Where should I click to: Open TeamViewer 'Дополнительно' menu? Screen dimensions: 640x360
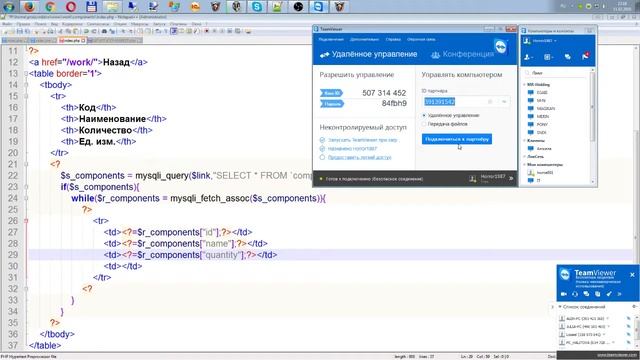pyautogui.click(x=364, y=39)
